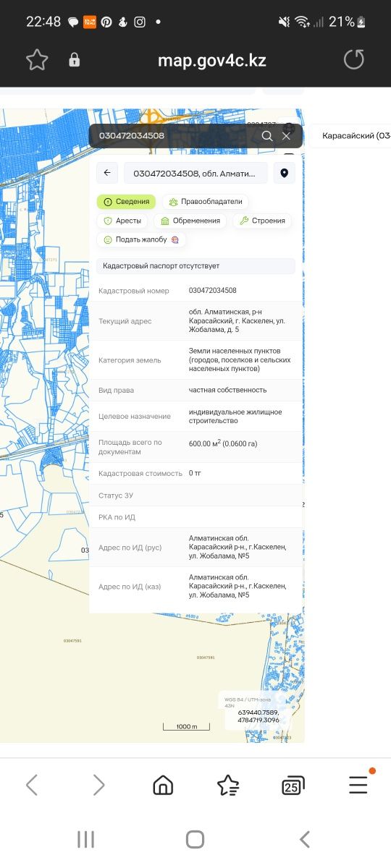
Task: Reload the page with refresh icon
Action: (x=353, y=60)
